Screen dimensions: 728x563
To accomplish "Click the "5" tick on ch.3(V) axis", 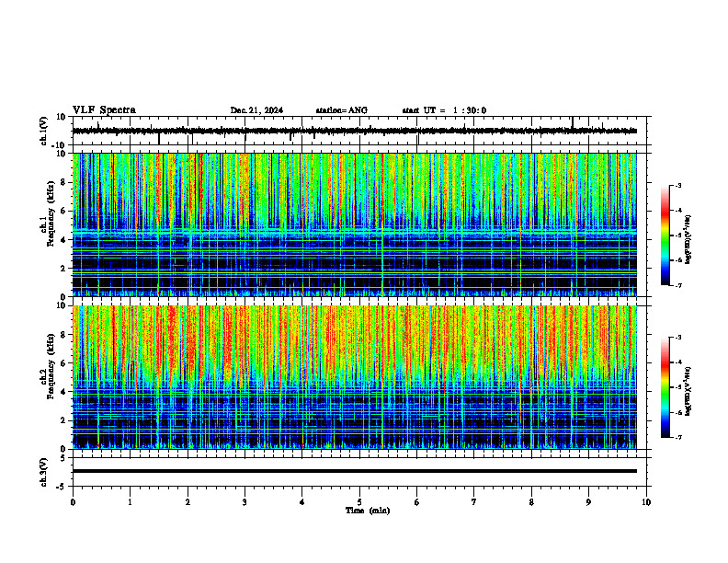I will pyautogui.click(x=63, y=458).
